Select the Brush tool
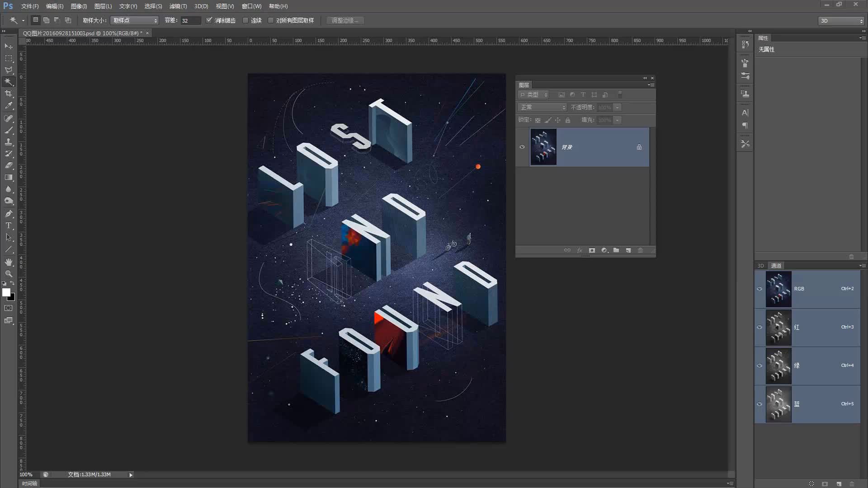 9,130
